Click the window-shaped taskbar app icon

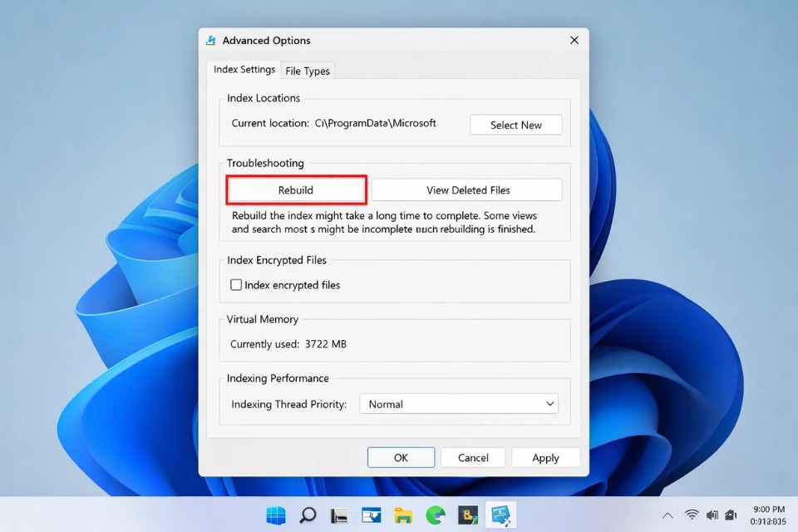(370, 515)
